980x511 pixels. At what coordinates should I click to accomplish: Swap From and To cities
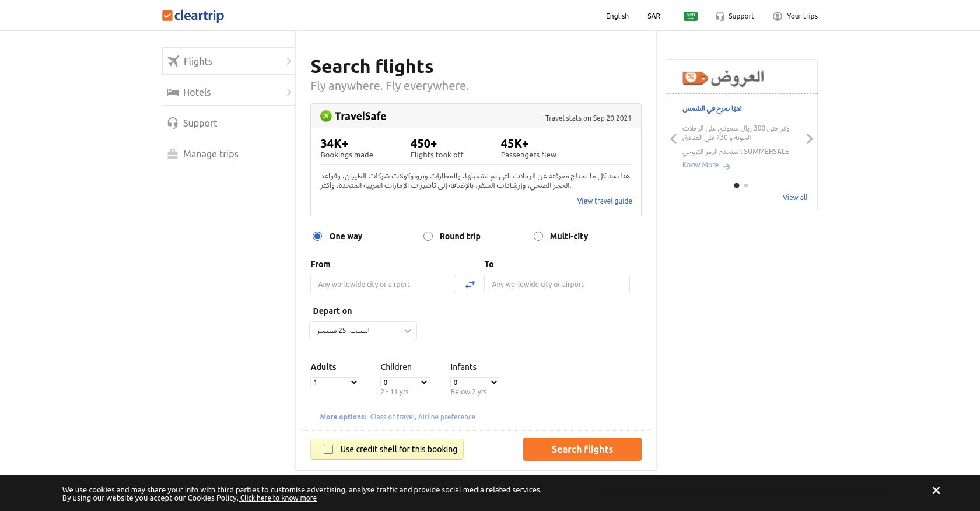coord(470,285)
